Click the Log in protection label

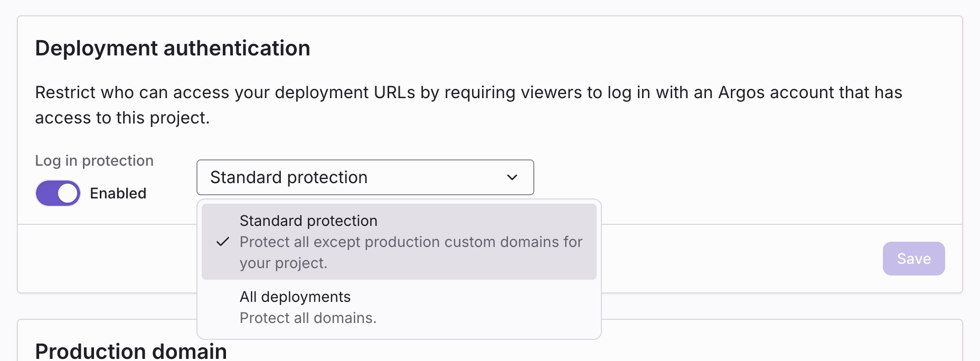click(x=95, y=160)
